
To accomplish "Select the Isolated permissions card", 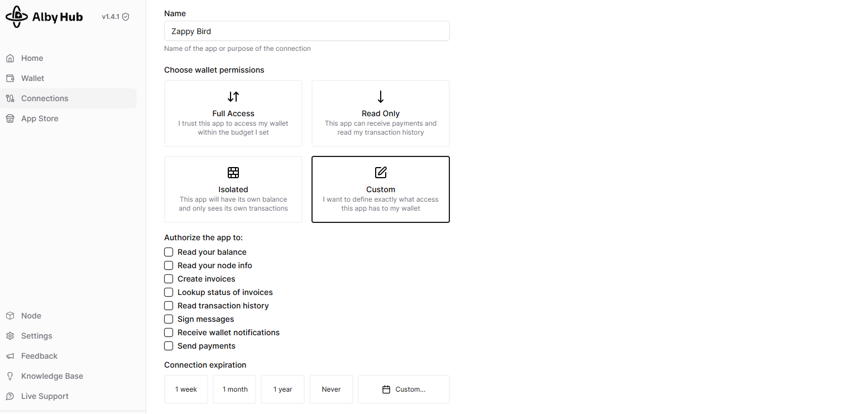I will (233, 189).
